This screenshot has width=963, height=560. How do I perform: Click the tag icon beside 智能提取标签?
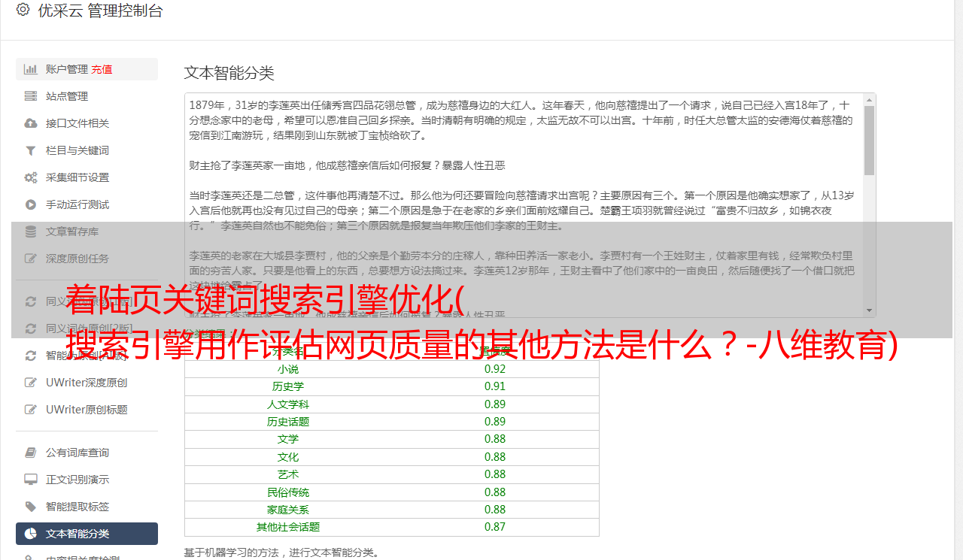(x=31, y=507)
